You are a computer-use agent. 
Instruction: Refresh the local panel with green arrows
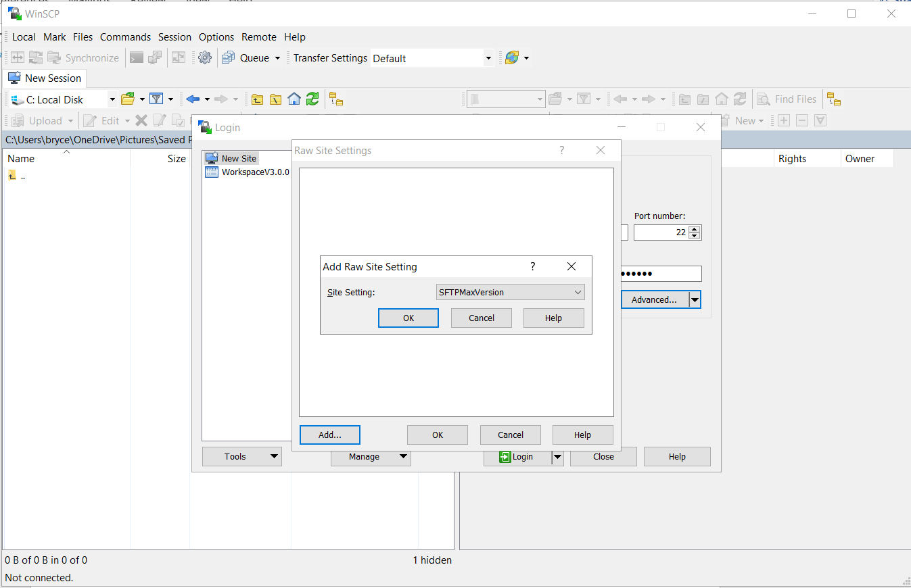(312, 99)
